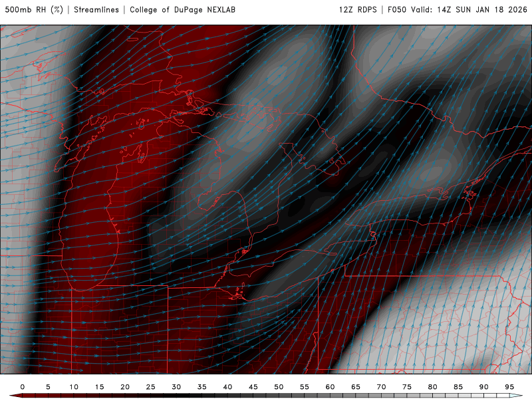Click the colorbar label "50"
The width and height of the screenshot is (532, 399).
pyautogui.click(x=279, y=387)
